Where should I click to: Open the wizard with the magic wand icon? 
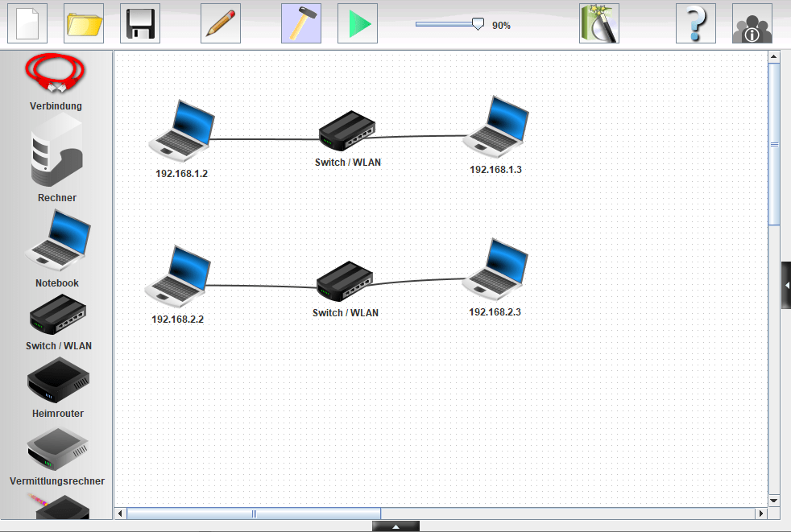point(599,23)
